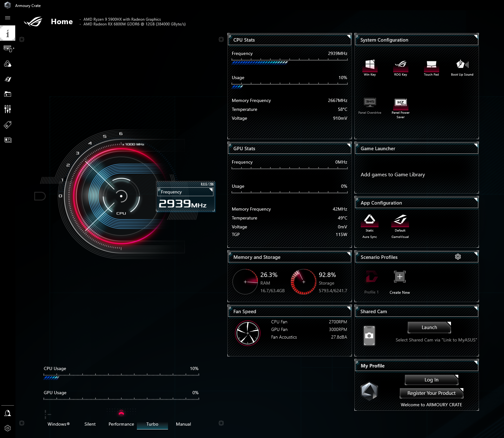Open notifications bell icon in sidebar
Image resolution: width=504 pixels, height=438 pixels.
(x=8, y=413)
